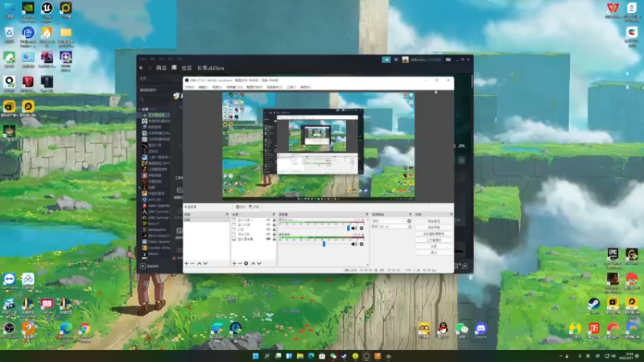Enable Studio Mode in OBS controls
The image size is (644, 362).
(434, 240)
